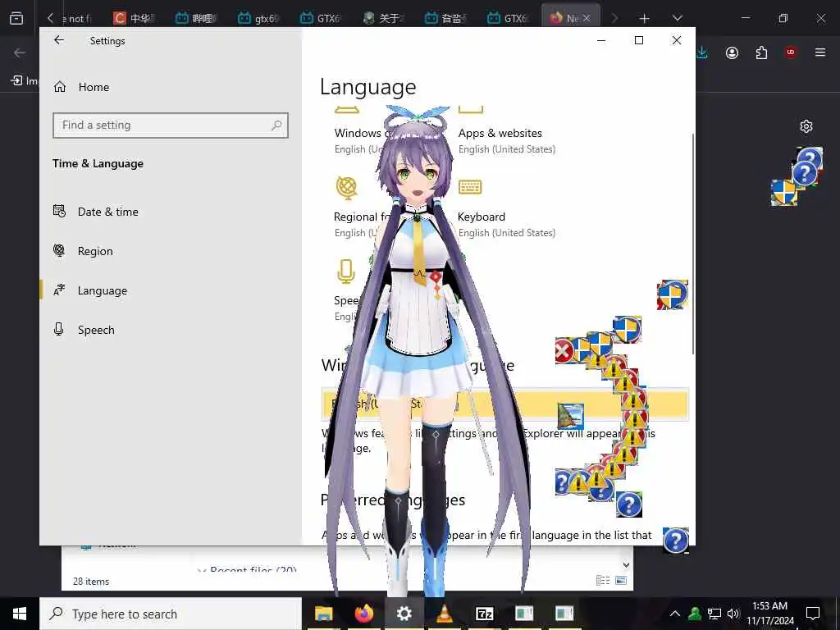Open the Windows display language dropdown
840x630 pixels.
(504, 404)
